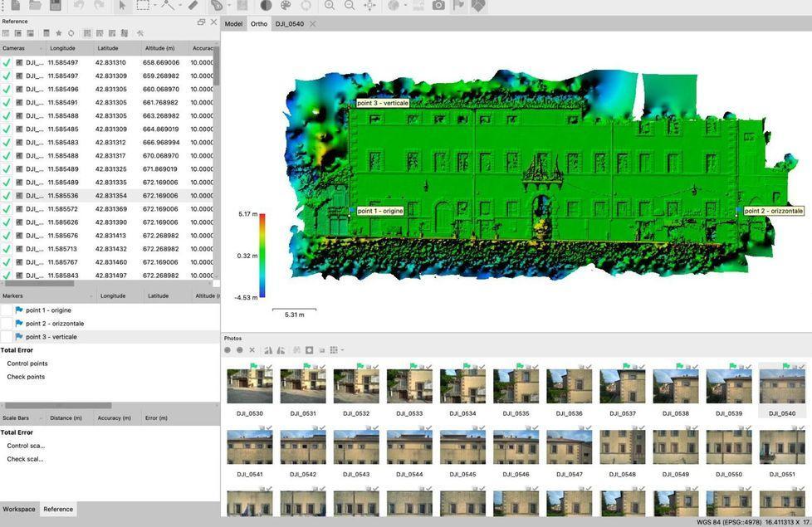
Task: Toggle the show markers flag icon
Action: click(x=458, y=5)
